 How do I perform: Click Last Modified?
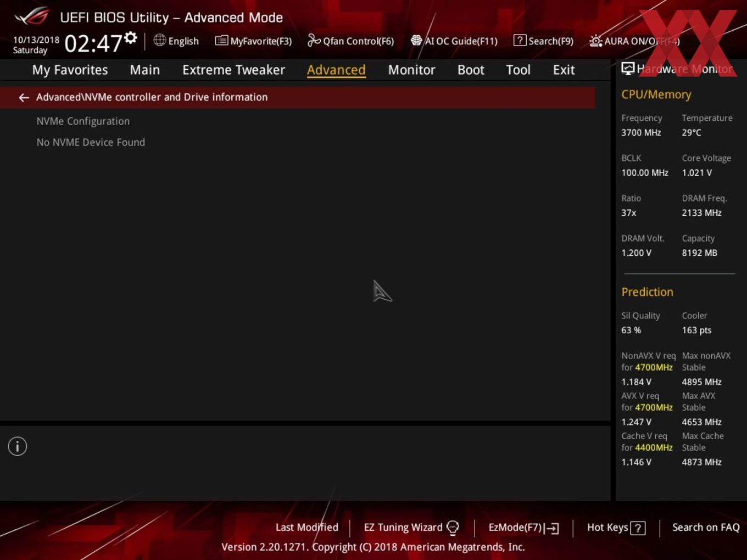click(306, 527)
